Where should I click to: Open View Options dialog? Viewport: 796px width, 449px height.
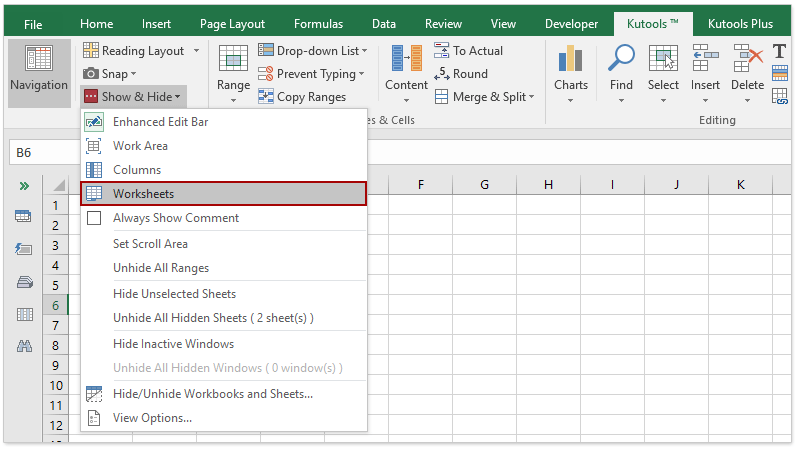click(224, 418)
